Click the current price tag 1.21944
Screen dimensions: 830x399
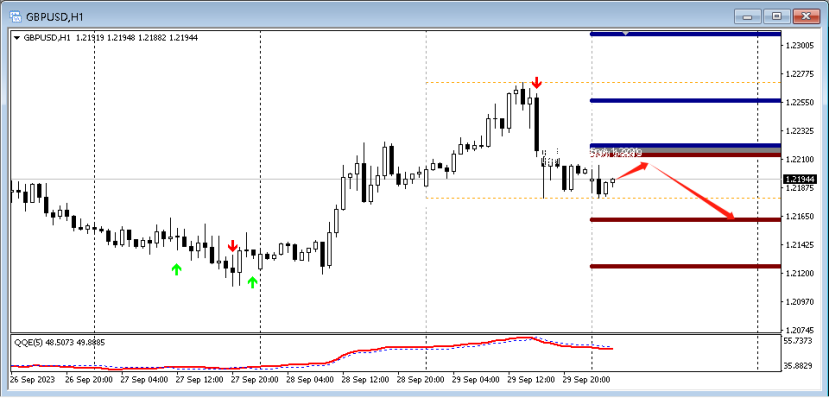pos(800,179)
